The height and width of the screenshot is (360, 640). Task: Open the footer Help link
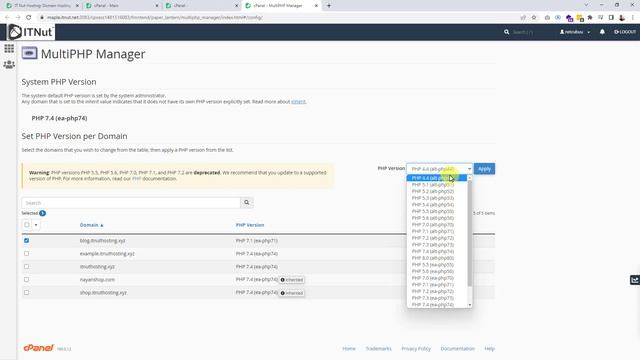tap(489, 349)
